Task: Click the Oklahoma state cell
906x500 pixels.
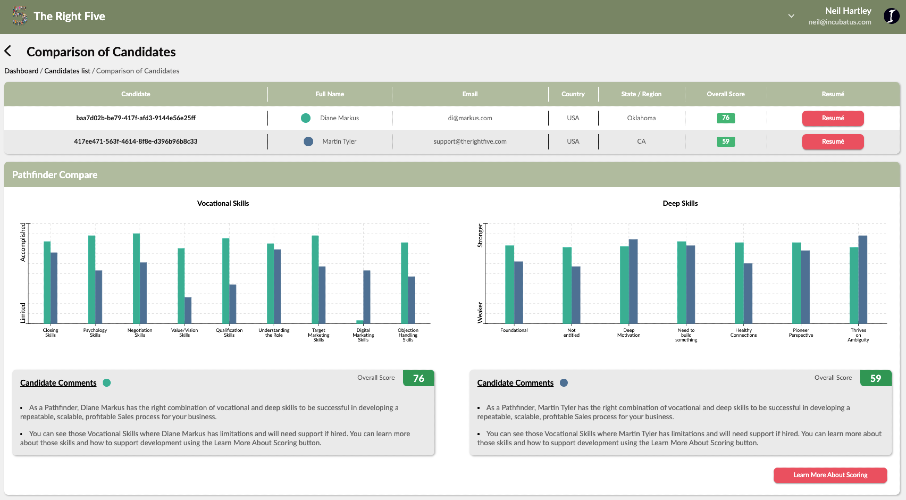Action: point(641,118)
